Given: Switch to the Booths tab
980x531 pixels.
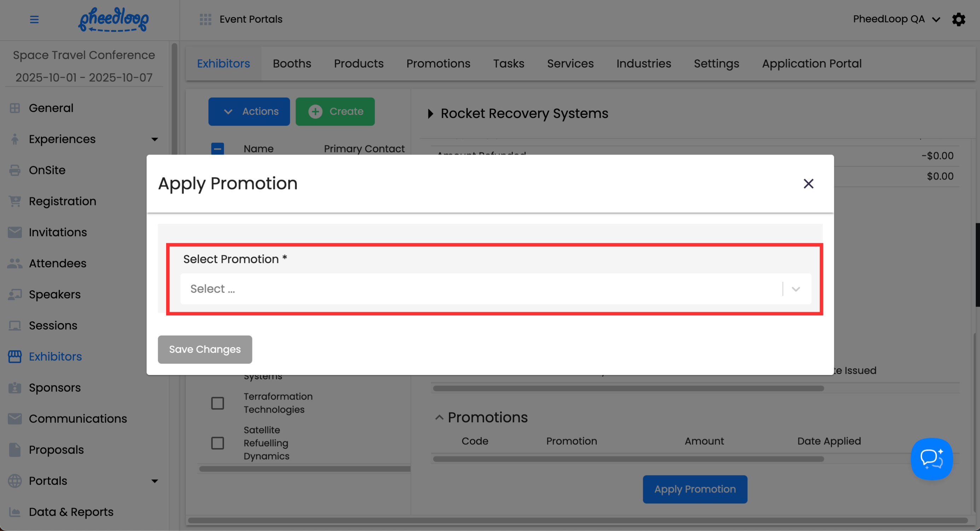Looking at the screenshot, I should [292, 64].
